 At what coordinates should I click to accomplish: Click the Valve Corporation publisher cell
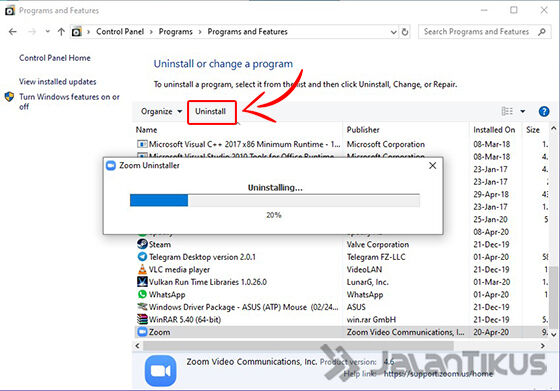tap(378, 245)
